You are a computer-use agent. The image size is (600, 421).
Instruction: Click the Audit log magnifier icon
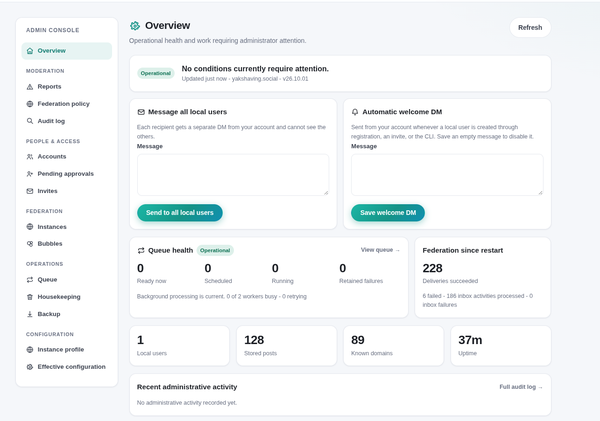click(x=30, y=121)
